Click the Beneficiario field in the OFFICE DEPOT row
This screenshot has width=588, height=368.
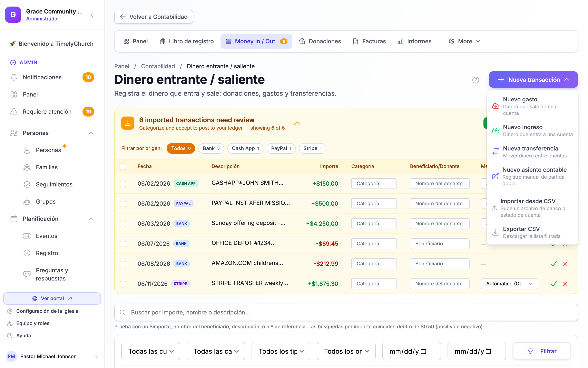pyautogui.click(x=440, y=244)
